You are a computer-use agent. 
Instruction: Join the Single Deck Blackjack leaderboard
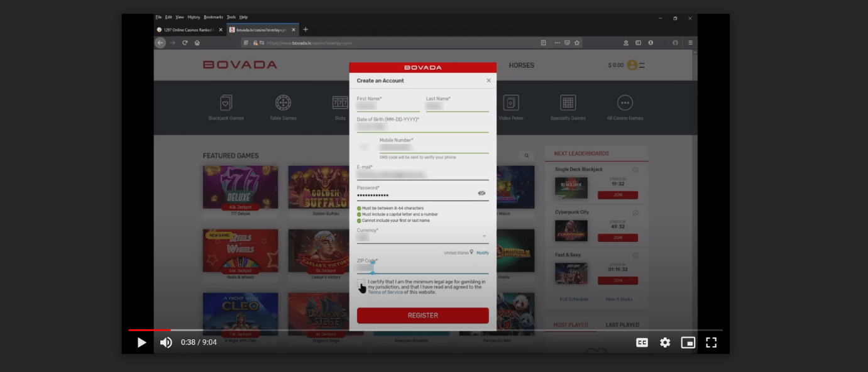tap(618, 195)
